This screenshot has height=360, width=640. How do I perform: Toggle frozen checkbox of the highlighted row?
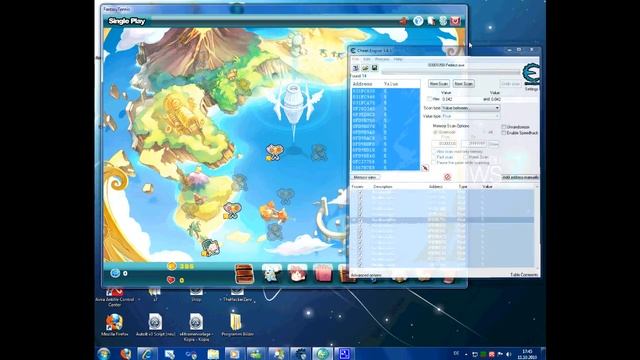(360, 220)
